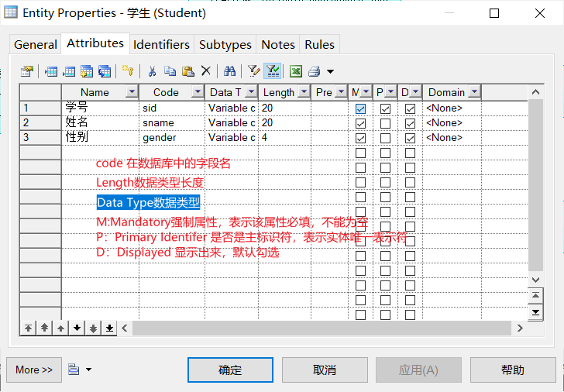This screenshot has width=564, height=392.
Task: Click the Properties icon in the toolbar
Action: [27, 71]
